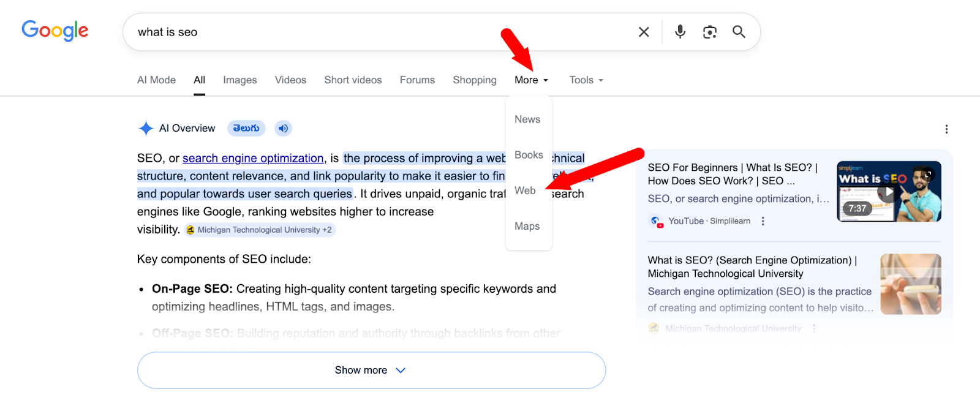Open the Tools dropdown

586,80
